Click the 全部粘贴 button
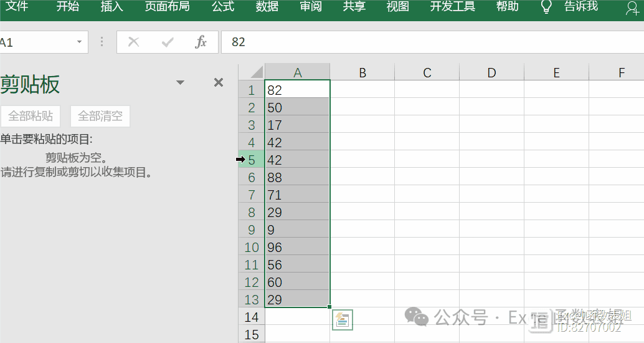The image size is (644, 343). coord(31,117)
